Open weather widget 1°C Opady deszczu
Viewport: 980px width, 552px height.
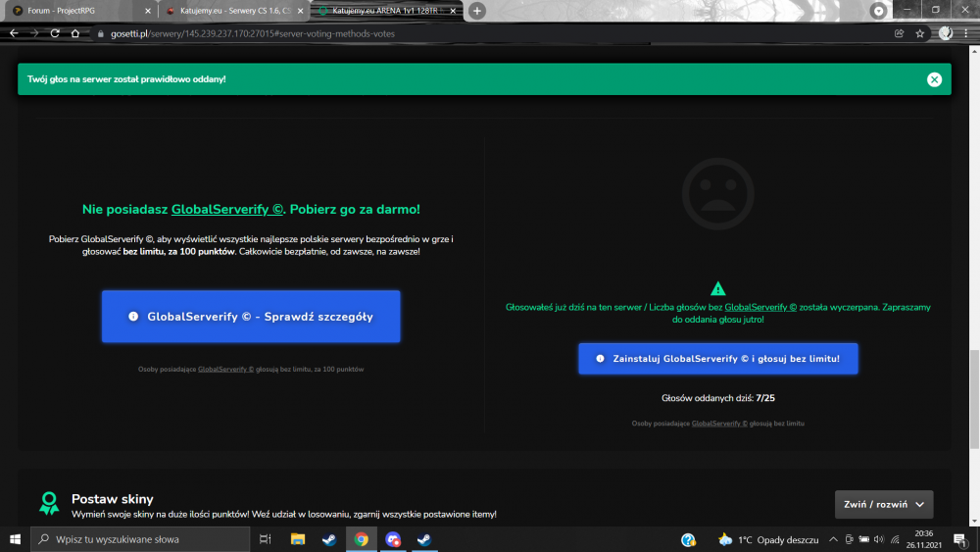(x=768, y=539)
